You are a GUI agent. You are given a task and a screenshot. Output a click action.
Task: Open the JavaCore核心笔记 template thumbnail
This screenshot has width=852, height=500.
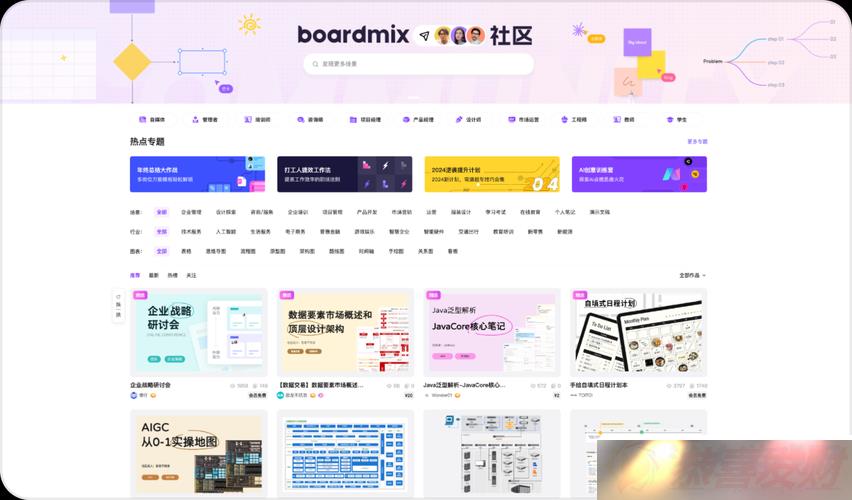click(x=492, y=333)
